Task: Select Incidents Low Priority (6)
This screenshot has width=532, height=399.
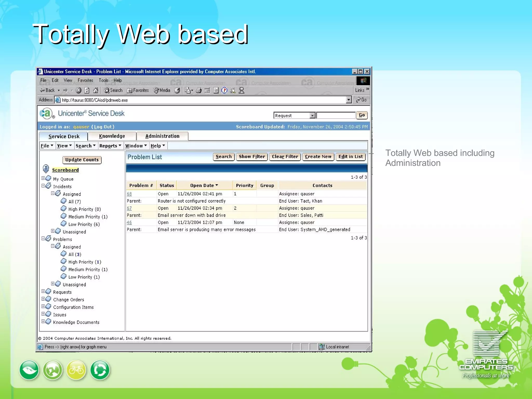Action: click(84, 224)
